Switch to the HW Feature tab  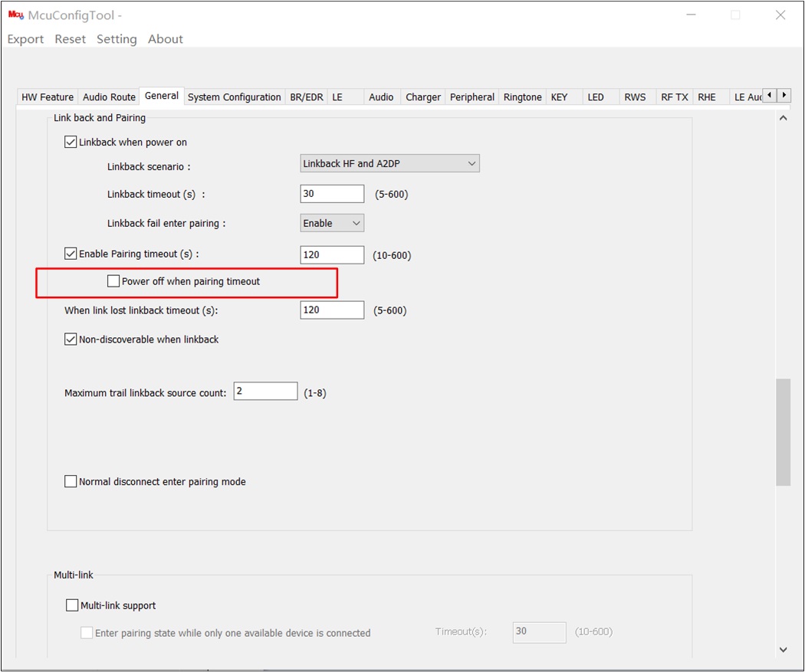pyautogui.click(x=48, y=97)
